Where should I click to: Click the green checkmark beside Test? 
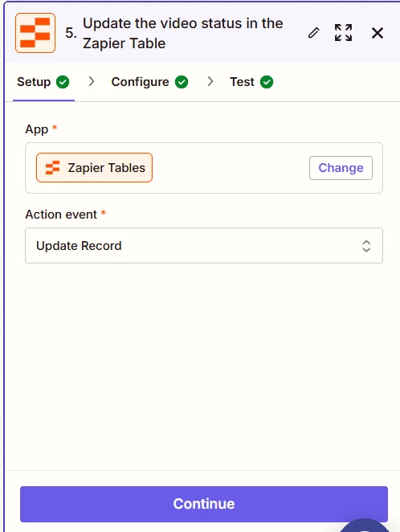[267, 82]
